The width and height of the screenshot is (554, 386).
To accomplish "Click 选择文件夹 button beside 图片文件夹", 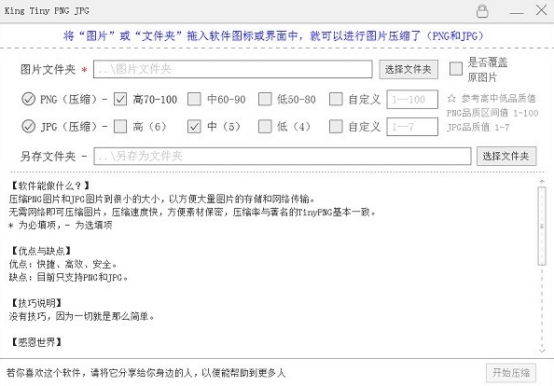I will (408, 69).
